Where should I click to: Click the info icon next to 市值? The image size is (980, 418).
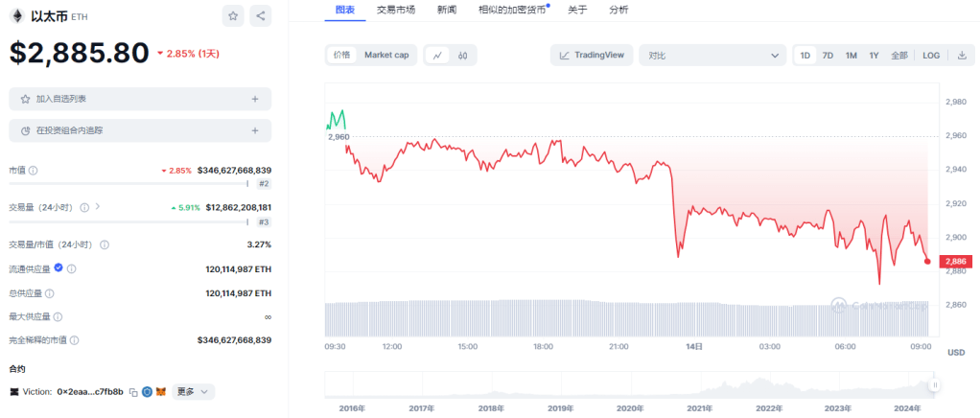[x=34, y=170]
